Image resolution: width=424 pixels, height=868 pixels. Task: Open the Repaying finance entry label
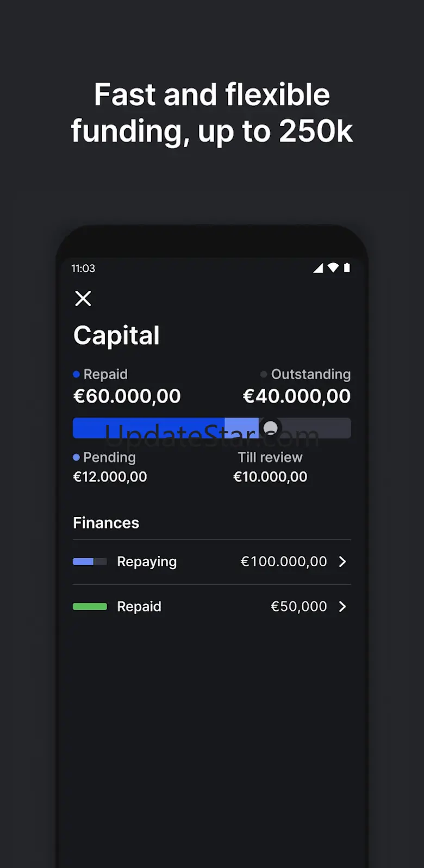pyautogui.click(x=147, y=561)
